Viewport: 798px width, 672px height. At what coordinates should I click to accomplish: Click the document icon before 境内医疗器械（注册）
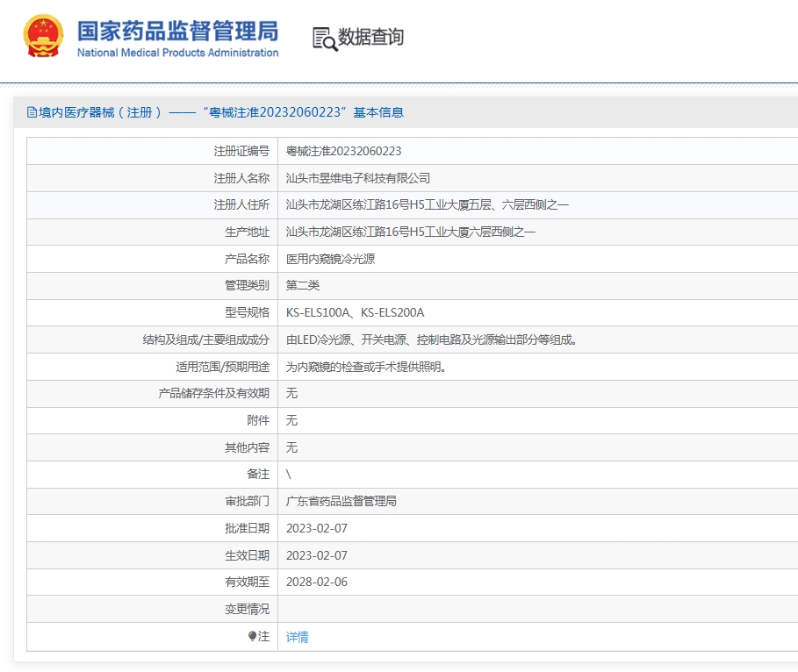click(x=32, y=112)
